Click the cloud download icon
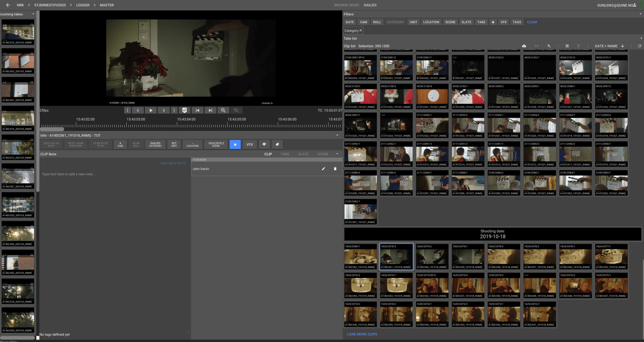 pyautogui.click(x=524, y=46)
